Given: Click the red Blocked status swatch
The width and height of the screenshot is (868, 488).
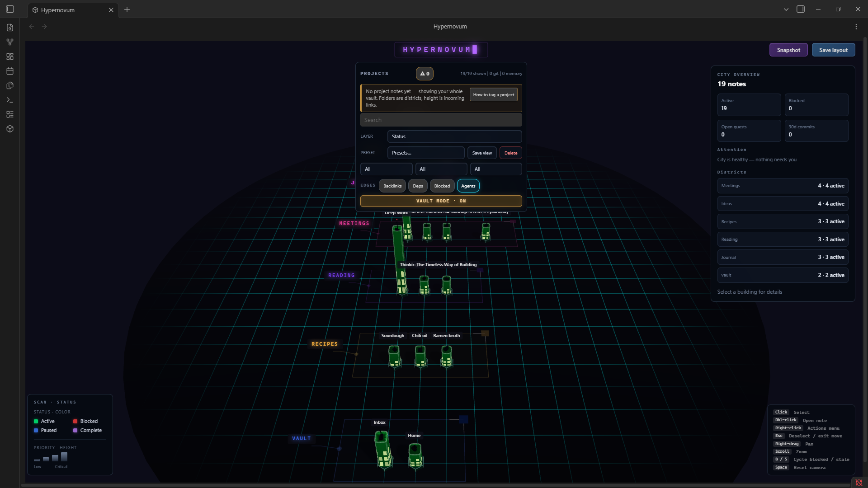Looking at the screenshot, I should pos(75,422).
